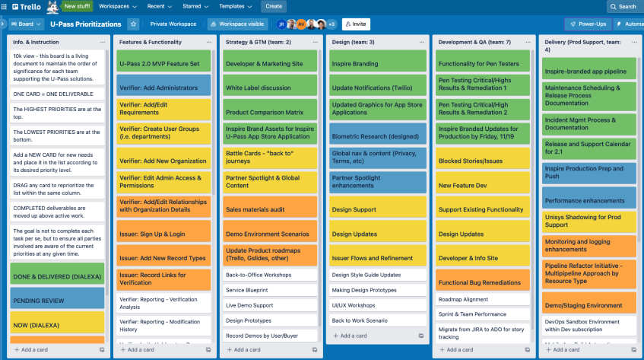The height and width of the screenshot is (360, 644).
Task: Open the Functionality for Pen Testers card
Action: click(483, 61)
